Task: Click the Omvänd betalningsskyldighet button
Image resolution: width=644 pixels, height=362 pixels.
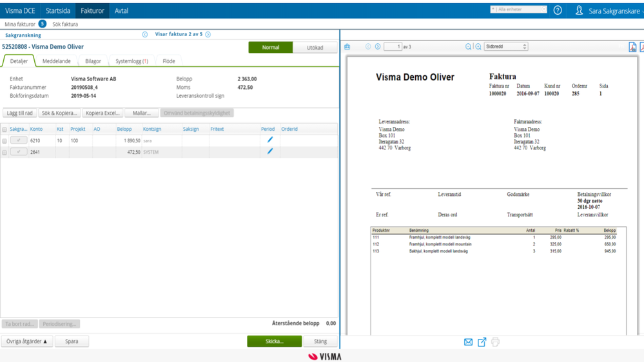Action: (x=197, y=113)
